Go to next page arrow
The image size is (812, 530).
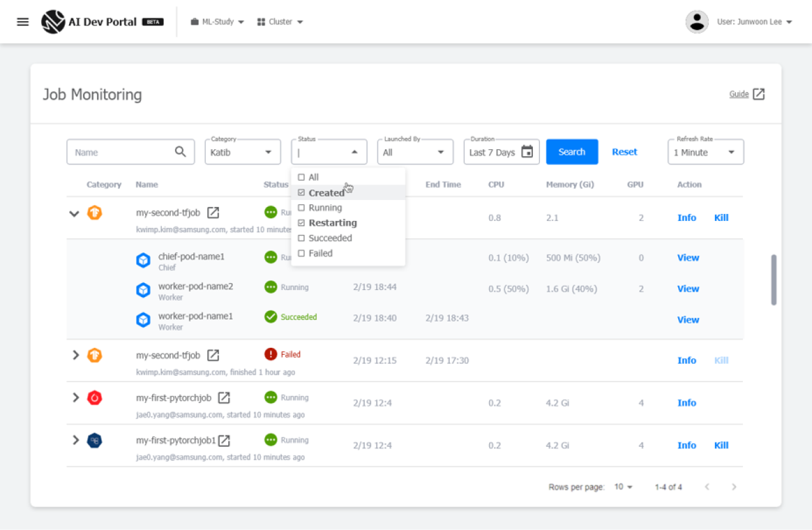pos(734,487)
